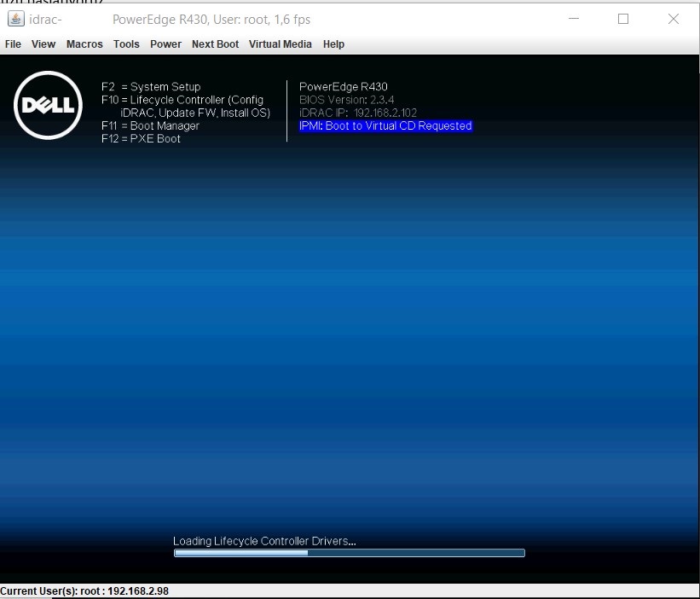Open the View menu
This screenshot has width=700, height=599.
point(43,44)
